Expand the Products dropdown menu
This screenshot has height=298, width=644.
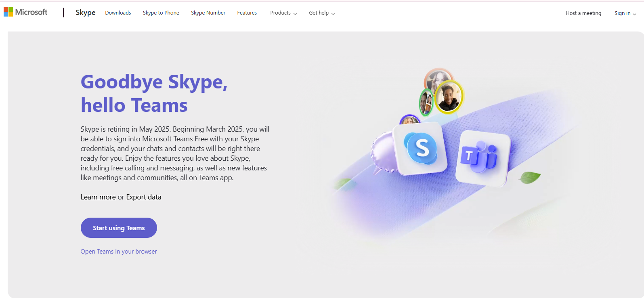coord(283,13)
